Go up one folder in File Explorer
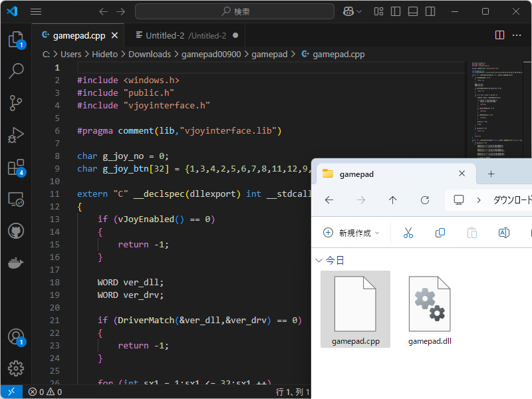The image size is (532, 399). coord(392,200)
